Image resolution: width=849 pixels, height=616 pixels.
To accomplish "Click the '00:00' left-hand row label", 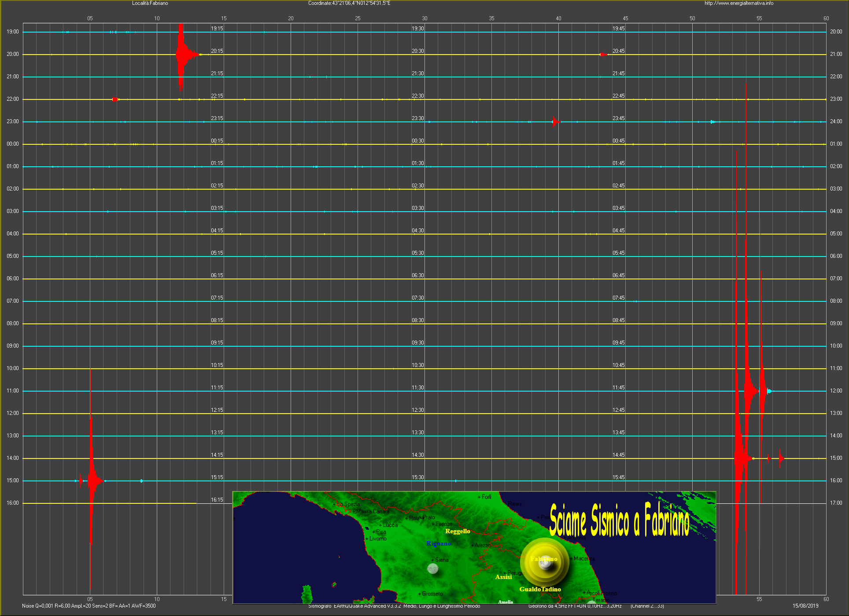I will click(13, 144).
